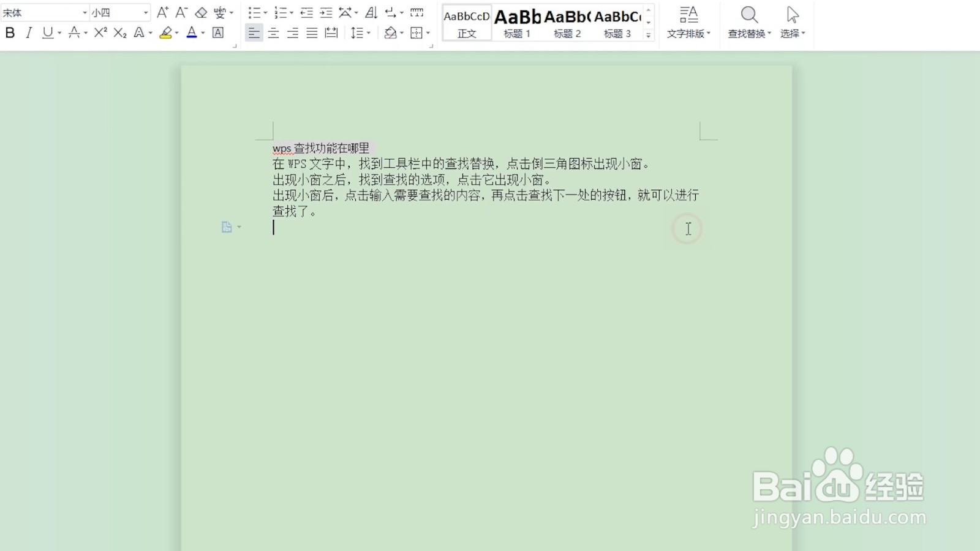
Task: Toggle strikethrough formatting
Action: pyautogui.click(x=74, y=32)
